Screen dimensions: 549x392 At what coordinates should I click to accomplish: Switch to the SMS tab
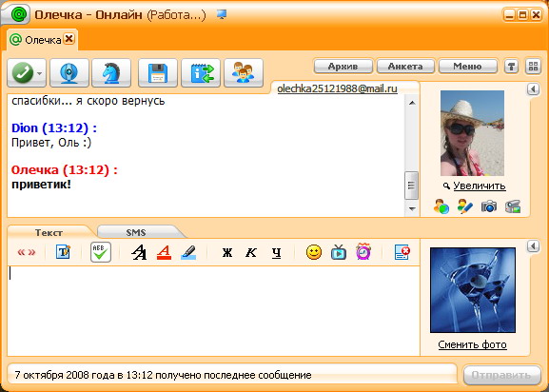[136, 232]
